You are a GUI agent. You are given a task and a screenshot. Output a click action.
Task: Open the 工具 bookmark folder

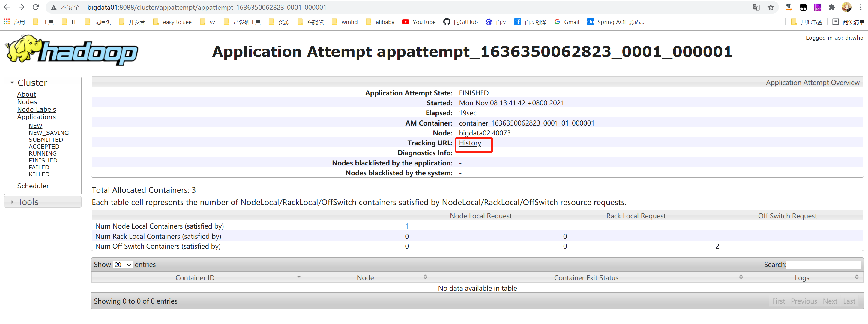pyautogui.click(x=43, y=22)
